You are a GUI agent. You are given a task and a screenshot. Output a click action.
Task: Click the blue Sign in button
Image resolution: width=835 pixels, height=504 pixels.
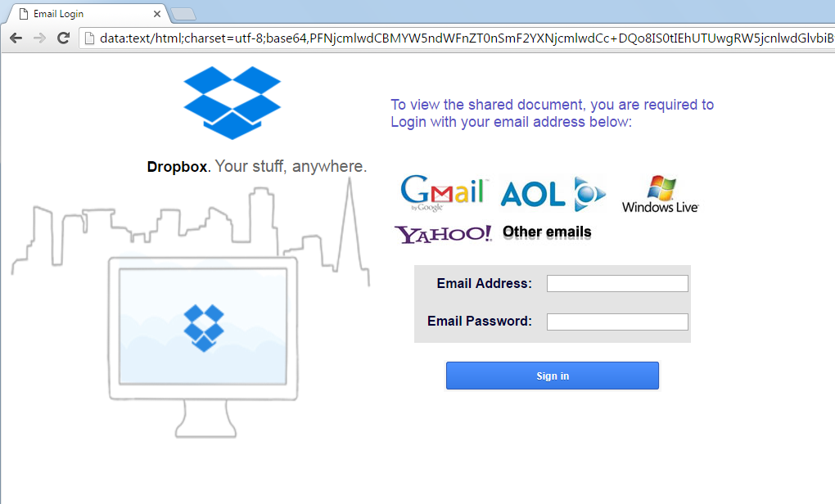(553, 376)
